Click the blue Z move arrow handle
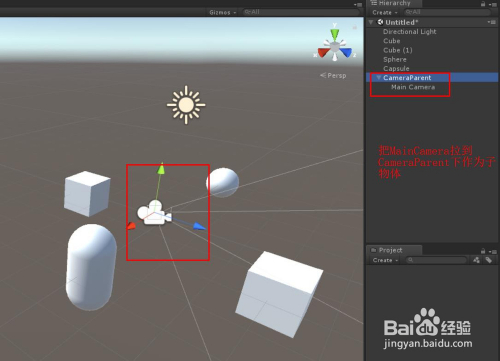Viewport: 500px width, 361px height. (x=200, y=227)
